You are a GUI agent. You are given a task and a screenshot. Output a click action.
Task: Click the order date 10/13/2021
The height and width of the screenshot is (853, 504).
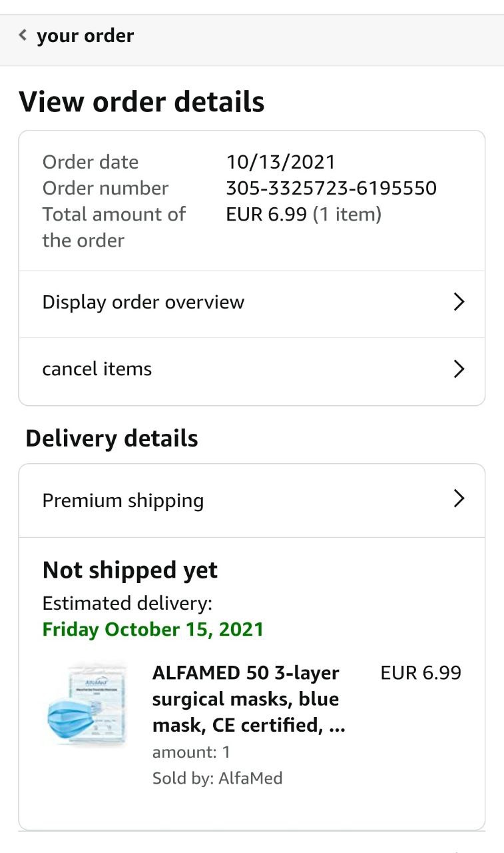pos(280,162)
